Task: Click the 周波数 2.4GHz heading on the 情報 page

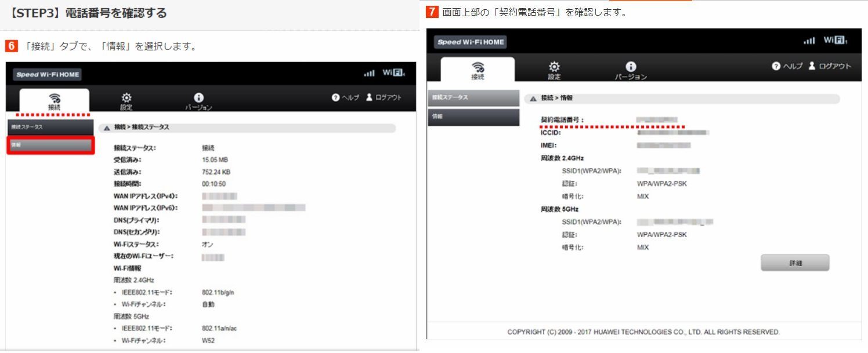Action: (562, 158)
